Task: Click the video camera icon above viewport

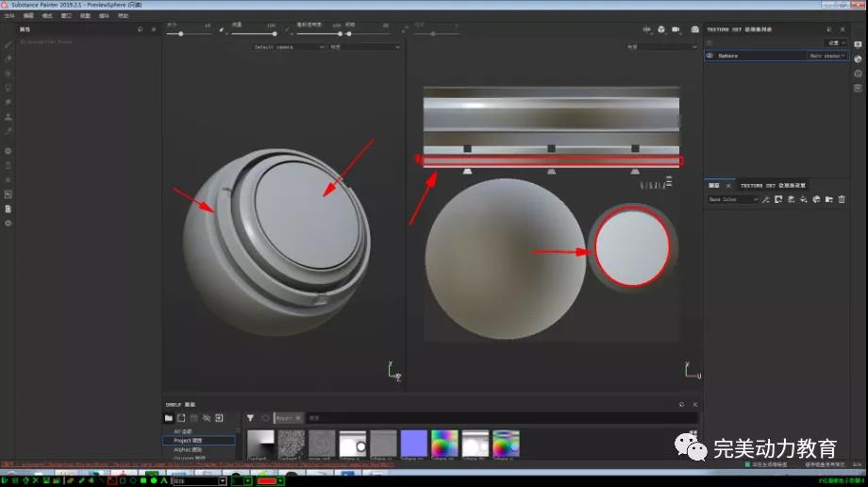Action: coord(676,29)
